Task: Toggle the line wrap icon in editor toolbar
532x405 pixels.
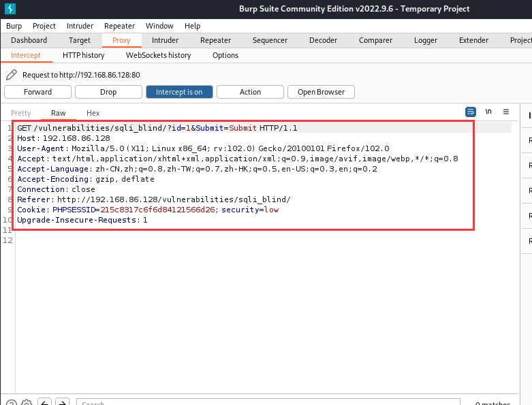Action: click(470, 112)
